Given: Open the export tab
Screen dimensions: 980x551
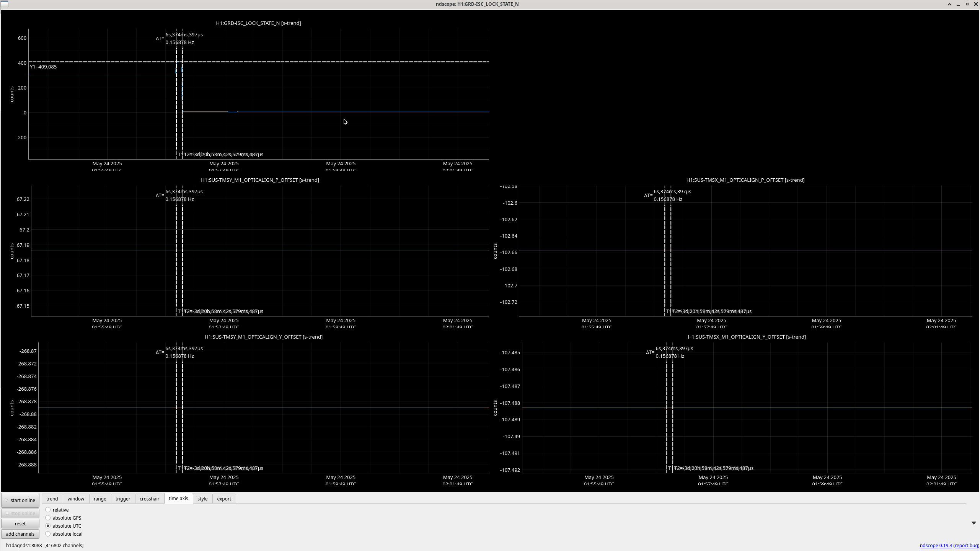Looking at the screenshot, I should 224,499.
